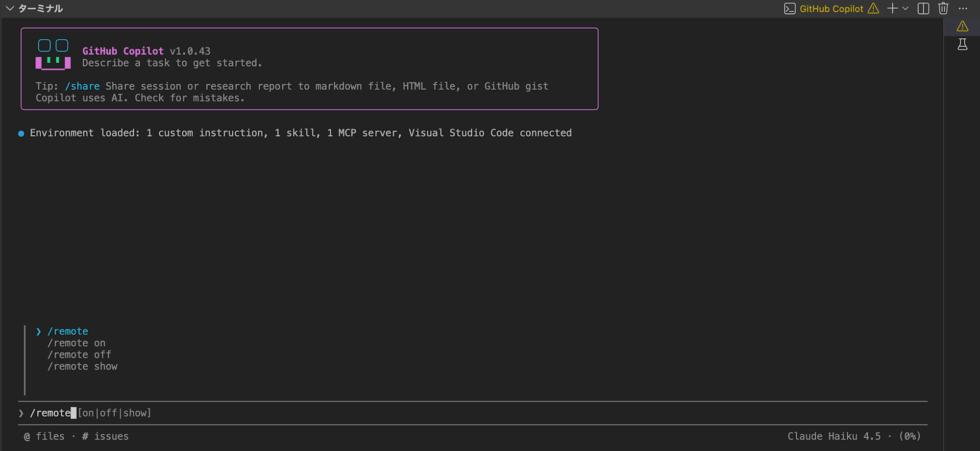Image resolution: width=980 pixels, height=451 pixels.
Task: Click the 'Describe a task to get started.' text
Action: pyautogui.click(x=172, y=63)
